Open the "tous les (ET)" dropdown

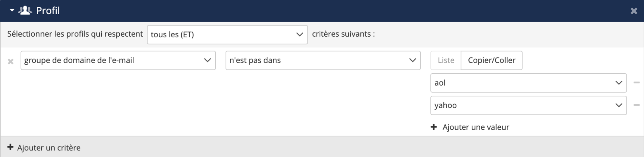[x=227, y=34]
